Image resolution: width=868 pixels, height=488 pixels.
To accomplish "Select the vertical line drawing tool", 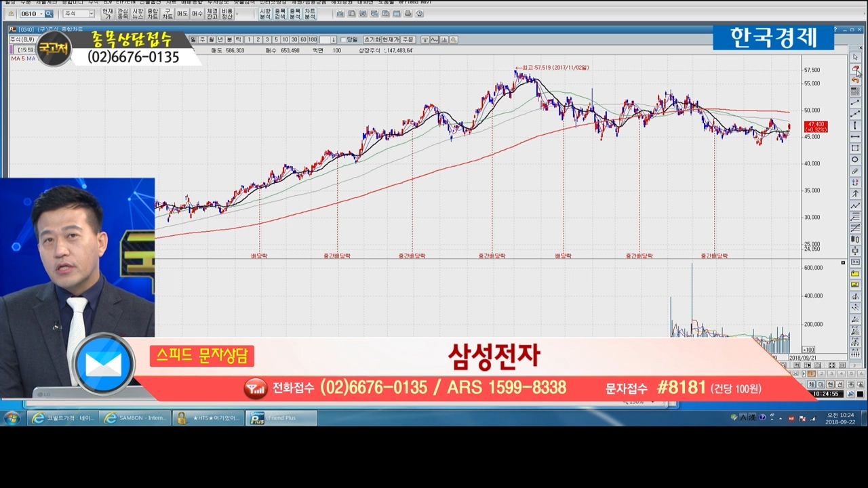I will click(855, 125).
